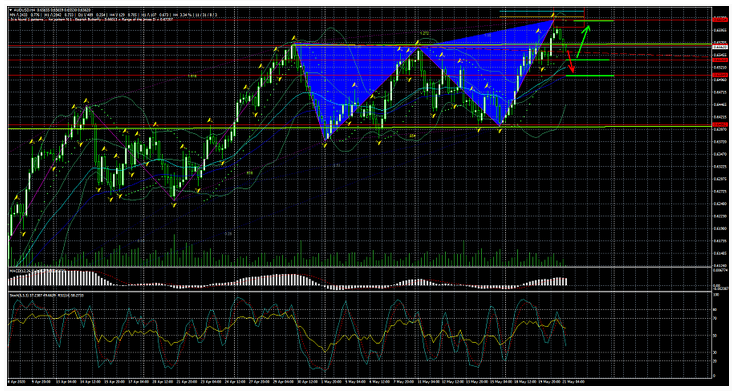This screenshot has height=392, width=733.
Task: Open the chart symbol dropdown triangle beside AUDUSD
Action: (11, 10)
